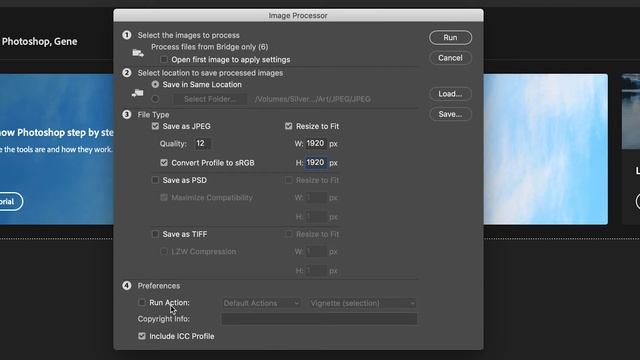Click the Run button
Image resolution: width=640 pixels, height=360 pixels.
coord(450,38)
